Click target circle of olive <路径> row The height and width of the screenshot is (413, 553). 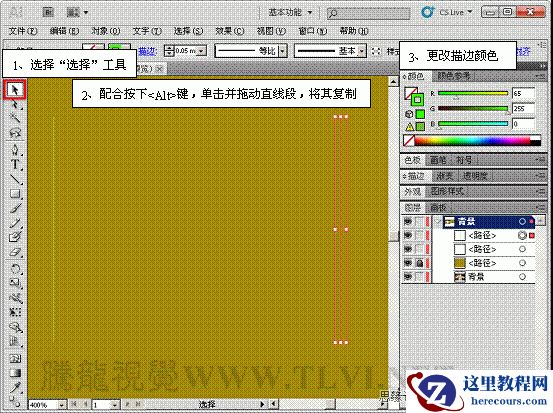522,263
